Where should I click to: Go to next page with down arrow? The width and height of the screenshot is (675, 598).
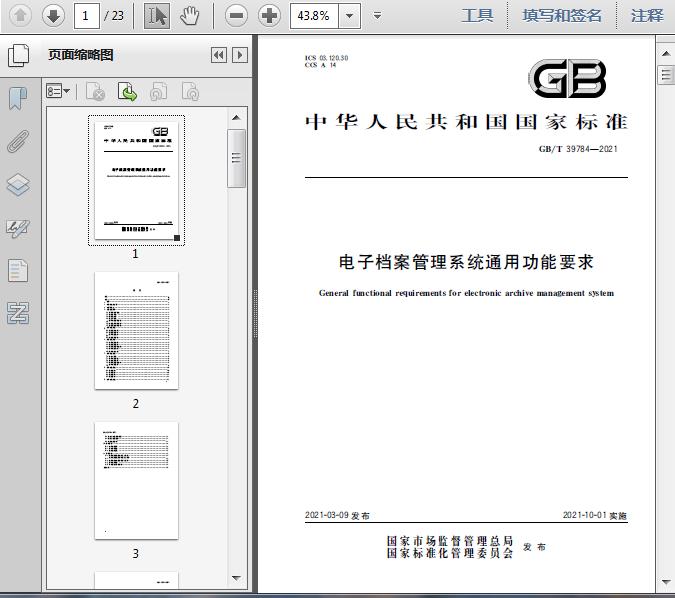point(53,16)
